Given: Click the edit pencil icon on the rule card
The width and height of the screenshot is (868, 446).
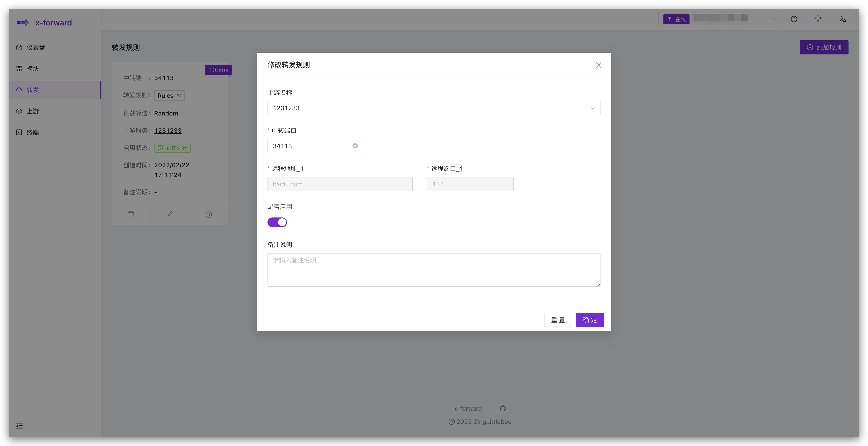Looking at the screenshot, I should click(170, 214).
